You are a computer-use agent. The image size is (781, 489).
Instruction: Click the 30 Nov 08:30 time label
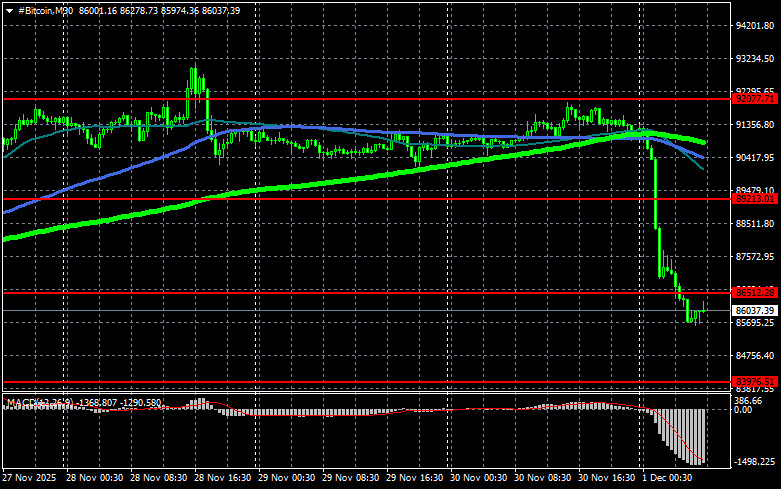(x=542, y=478)
